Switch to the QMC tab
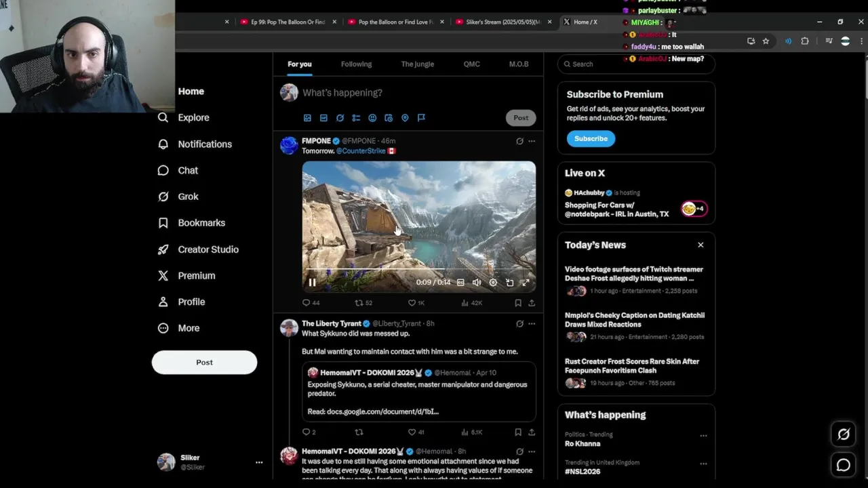The image size is (868, 488). (x=471, y=64)
